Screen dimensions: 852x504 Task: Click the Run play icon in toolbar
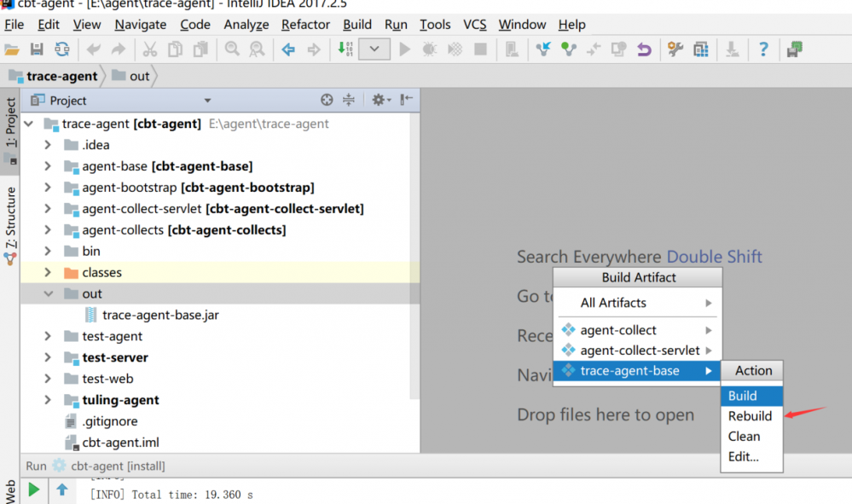coord(404,49)
